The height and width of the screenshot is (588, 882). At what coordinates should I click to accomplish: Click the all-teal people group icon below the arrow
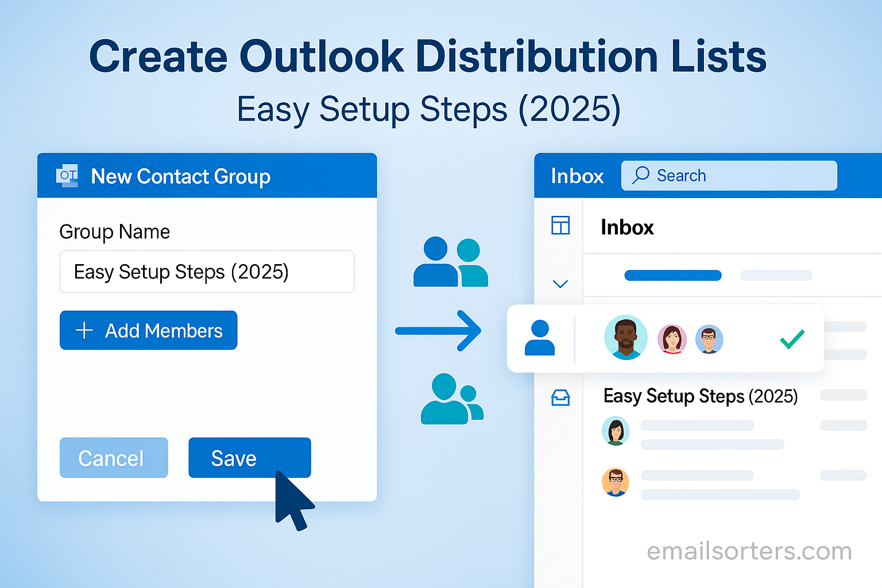click(x=452, y=399)
